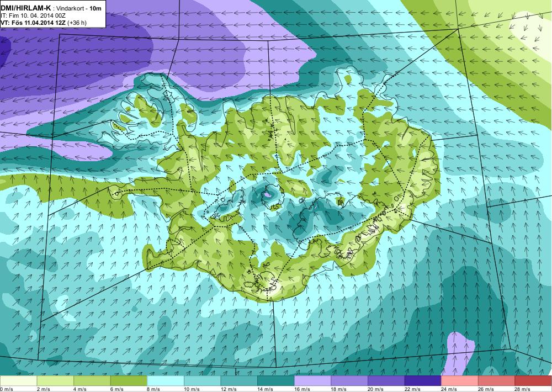Pick the yellow-green 4–6 m/s legend swatch
Viewport: 552px width, 392px height.
coord(92,381)
